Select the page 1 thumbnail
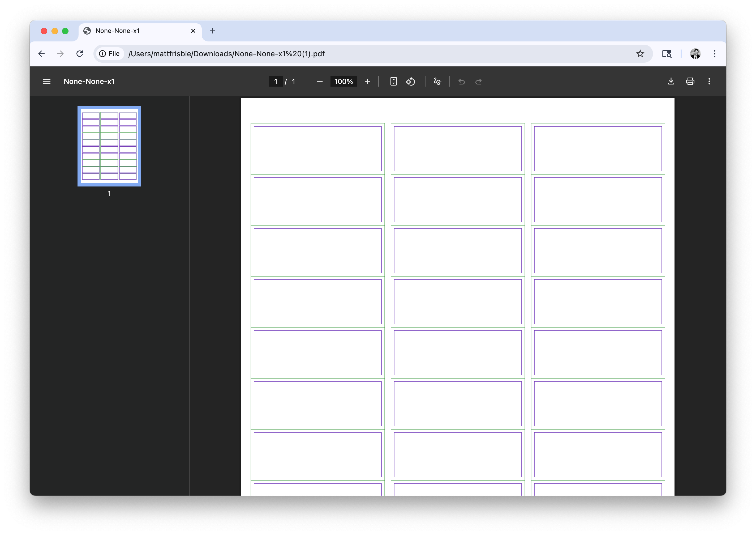The height and width of the screenshot is (535, 756). 109,146
